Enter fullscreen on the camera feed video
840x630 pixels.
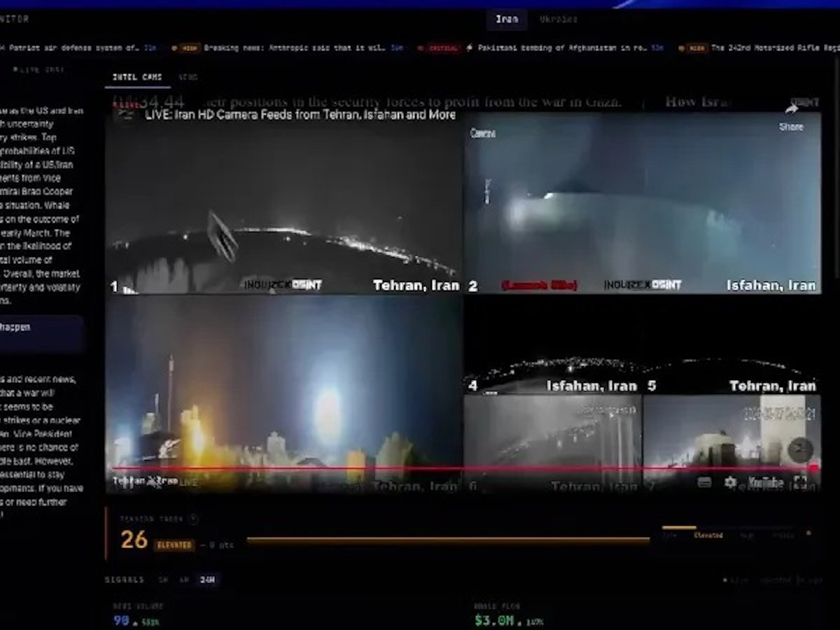point(800,482)
